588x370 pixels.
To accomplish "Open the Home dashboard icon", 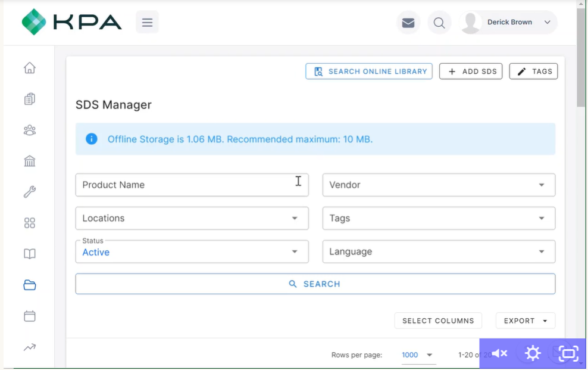I will pyautogui.click(x=29, y=68).
